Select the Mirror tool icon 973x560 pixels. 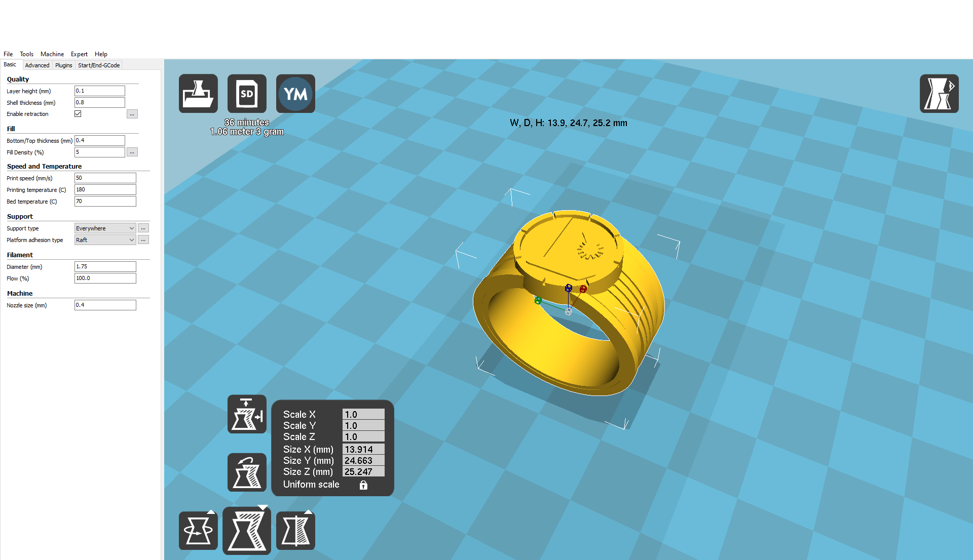295,531
